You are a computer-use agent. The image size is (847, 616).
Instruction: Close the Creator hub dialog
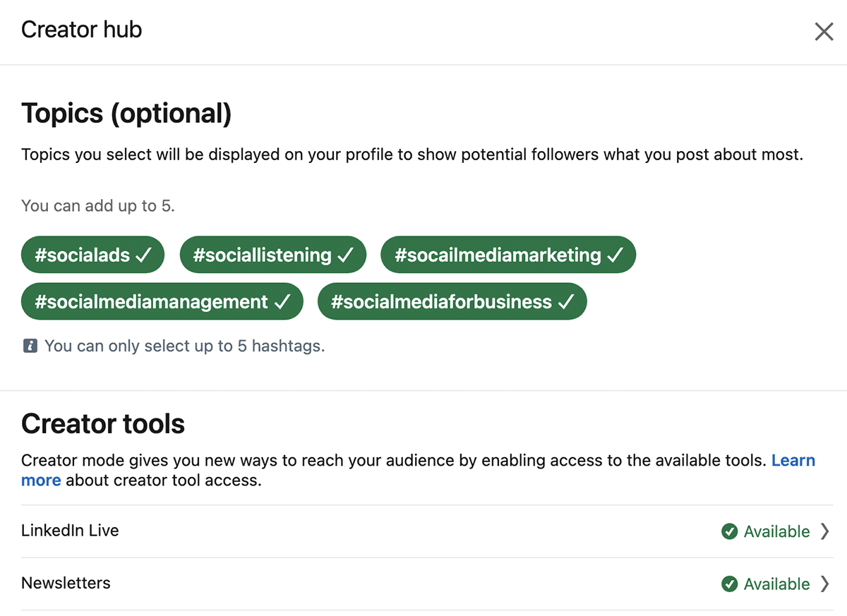tap(824, 32)
